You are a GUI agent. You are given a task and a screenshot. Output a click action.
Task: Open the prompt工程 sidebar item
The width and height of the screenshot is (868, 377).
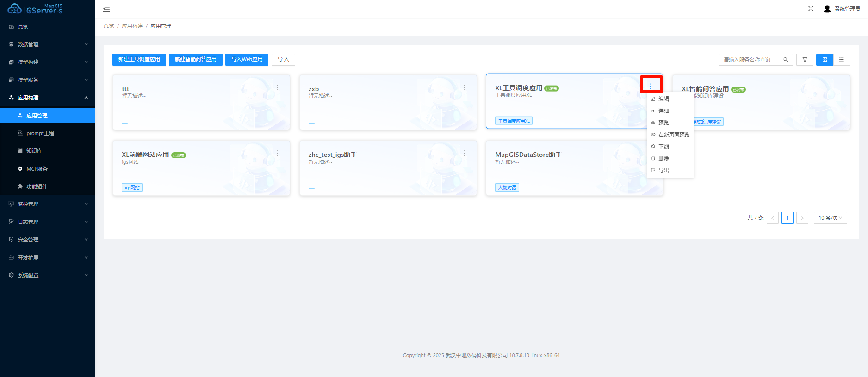(40, 133)
